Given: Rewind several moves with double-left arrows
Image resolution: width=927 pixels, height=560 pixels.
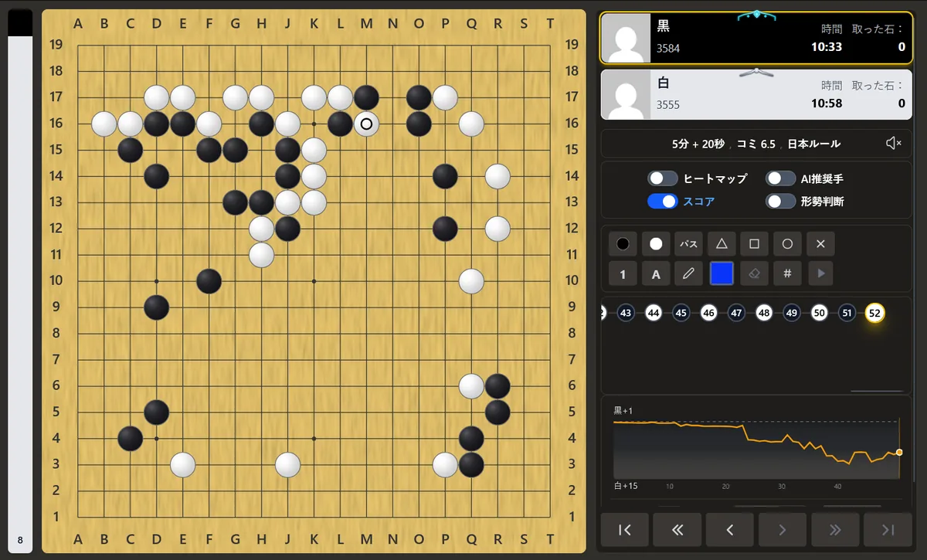Looking at the screenshot, I should coord(677,529).
